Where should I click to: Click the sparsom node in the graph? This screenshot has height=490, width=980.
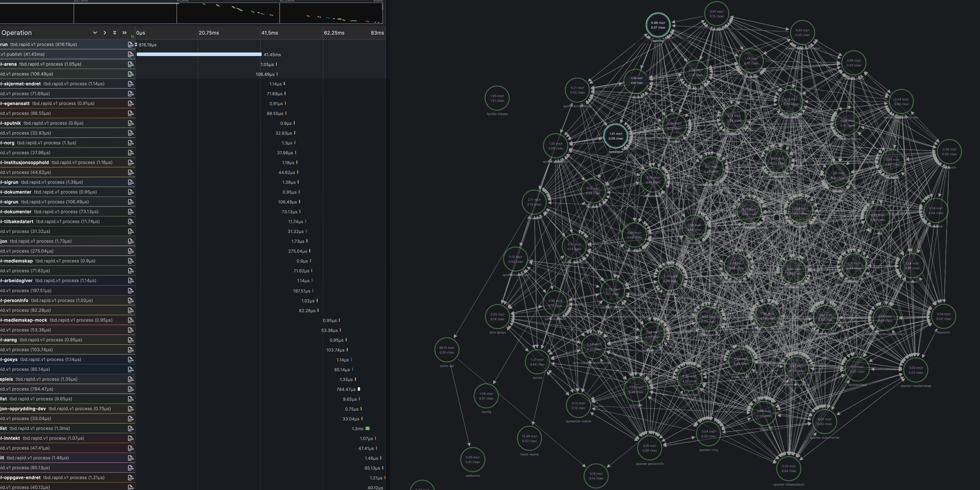point(943,317)
